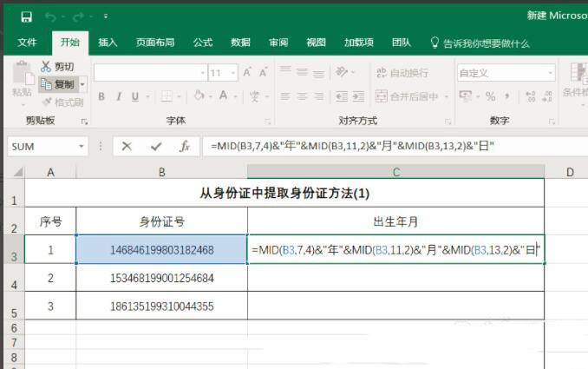The width and height of the screenshot is (588, 369).
Task: Switch to the 视图 ribbon tab
Action: point(316,43)
